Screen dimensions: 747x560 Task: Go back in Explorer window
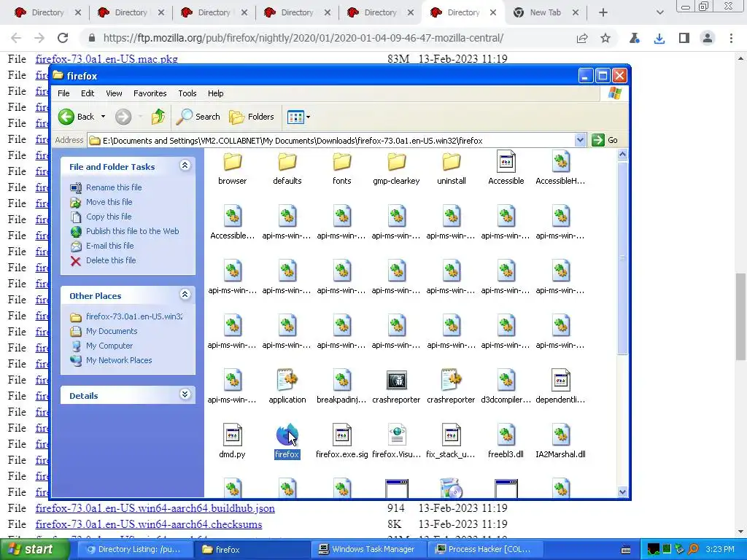[76, 117]
